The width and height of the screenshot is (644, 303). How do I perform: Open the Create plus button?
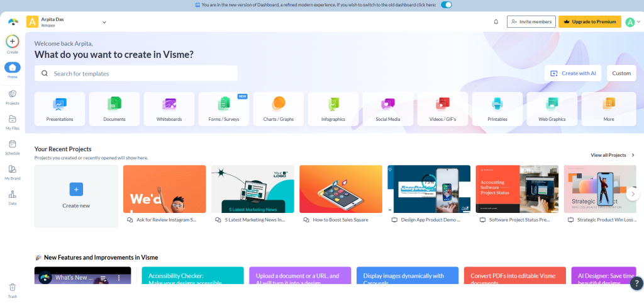(x=13, y=41)
